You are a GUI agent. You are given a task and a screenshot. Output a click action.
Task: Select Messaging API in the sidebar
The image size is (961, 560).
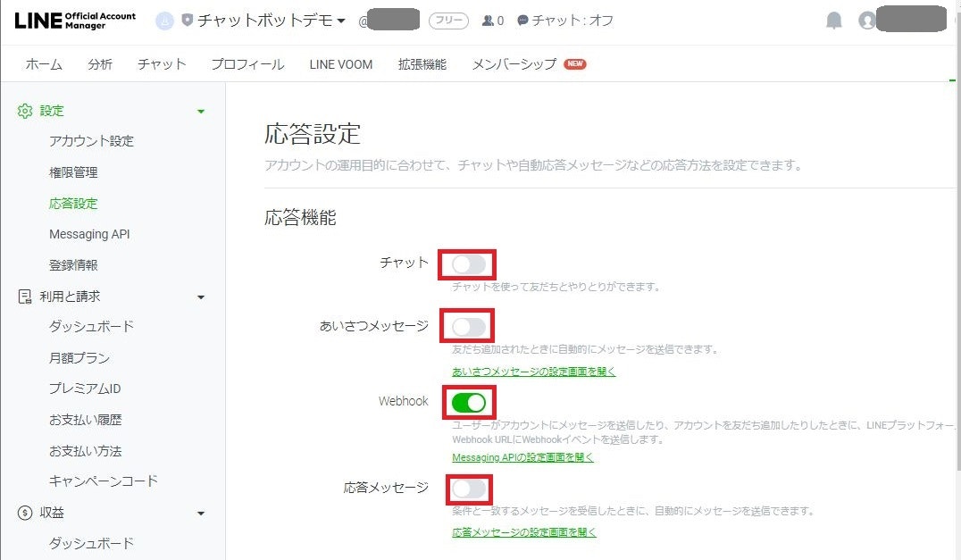89,234
